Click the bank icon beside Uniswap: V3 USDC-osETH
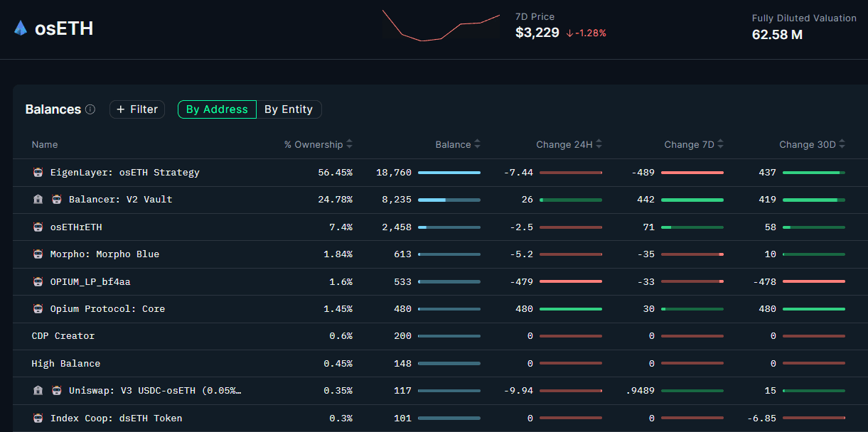 (38, 391)
